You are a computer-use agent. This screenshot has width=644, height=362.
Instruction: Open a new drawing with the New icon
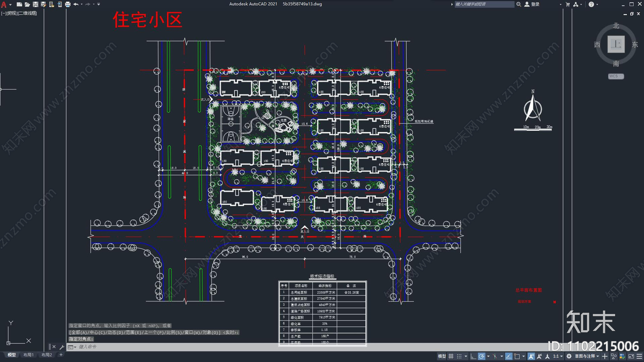point(19,4)
